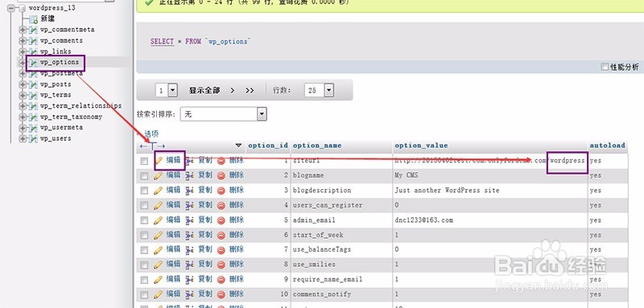Collapse the wordpress_13 database tree node
Screen dimensions: 644x308
[x=11, y=8]
